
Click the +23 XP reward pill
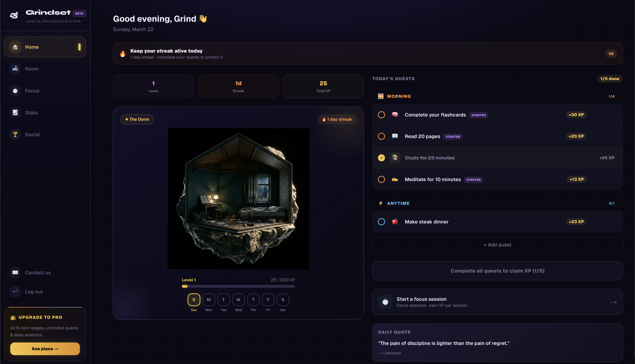pyautogui.click(x=576, y=222)
